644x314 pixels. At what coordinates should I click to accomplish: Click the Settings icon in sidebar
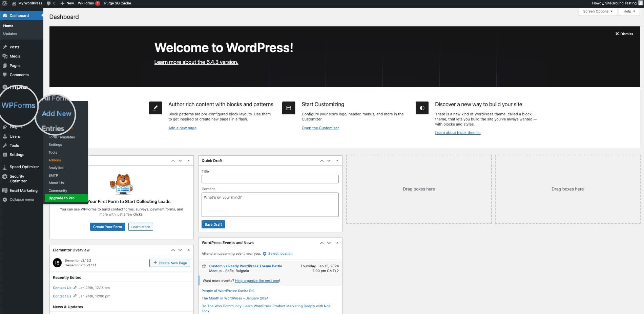(5, 155)
